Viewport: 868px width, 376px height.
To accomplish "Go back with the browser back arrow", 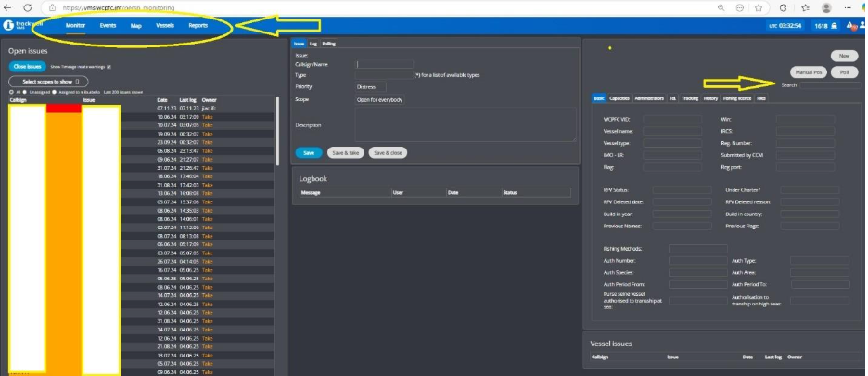I will [7, 7].
